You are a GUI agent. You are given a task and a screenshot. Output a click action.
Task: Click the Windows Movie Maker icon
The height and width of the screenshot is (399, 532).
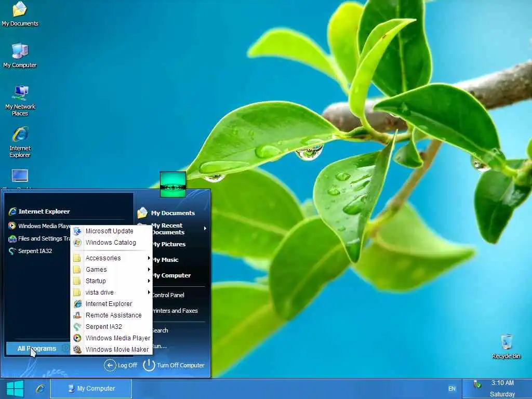(77, 350)
